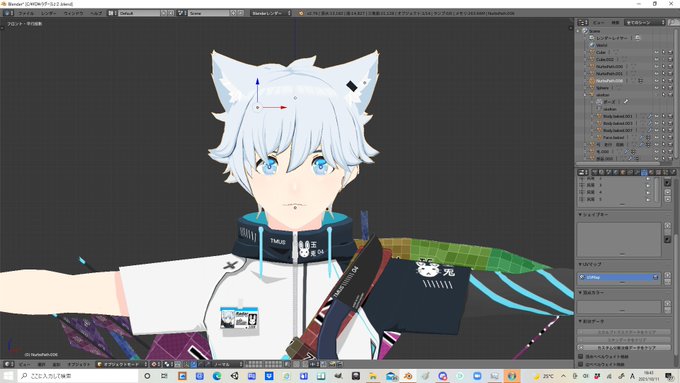Select the World item in outliner
This screenshot has height=383, width=680.
(x=602, y=45)
